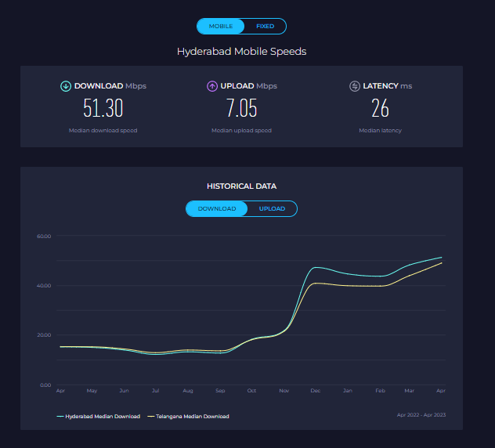
Task: Click the Hyderabad legend line color marker
Action: [x=60, y=417]
